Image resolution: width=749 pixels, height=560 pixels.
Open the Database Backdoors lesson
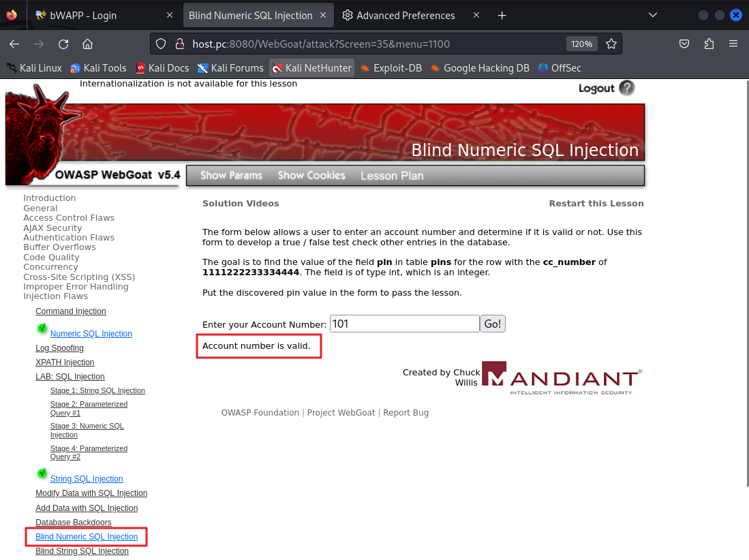click(x=73, y=523)
